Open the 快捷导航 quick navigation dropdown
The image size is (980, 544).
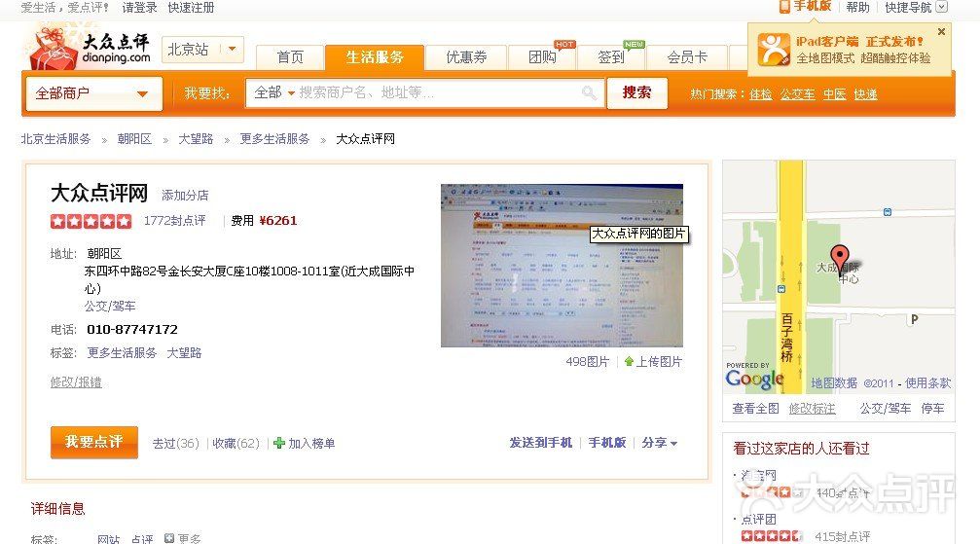pos(916,7)
